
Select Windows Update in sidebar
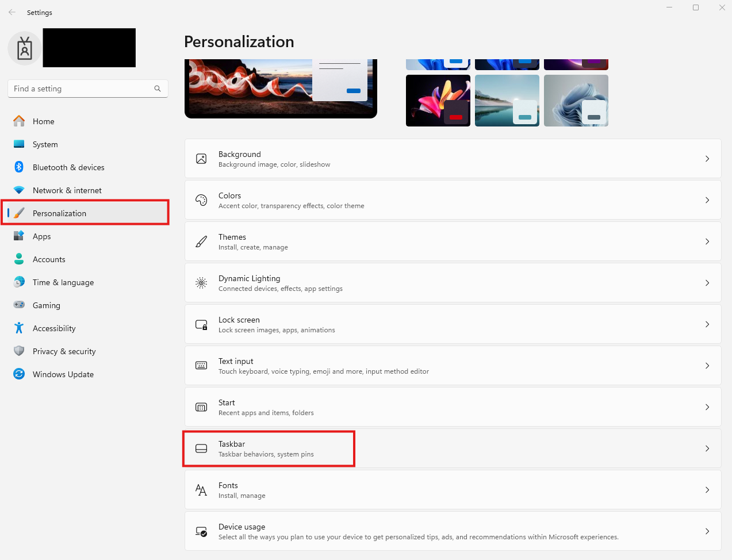pyautogui.click(x=87, y=374)
